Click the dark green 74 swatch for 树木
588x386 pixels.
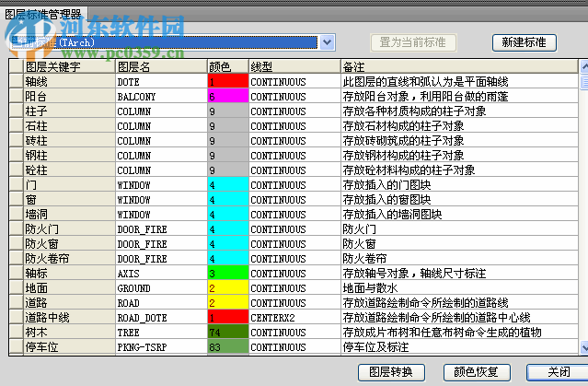228,333
